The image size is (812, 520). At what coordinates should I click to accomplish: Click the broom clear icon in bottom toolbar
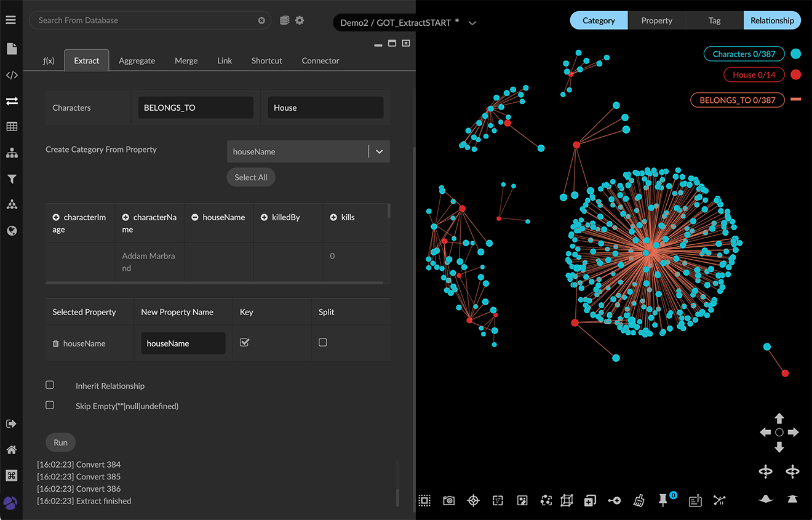[x=639, y=501]
